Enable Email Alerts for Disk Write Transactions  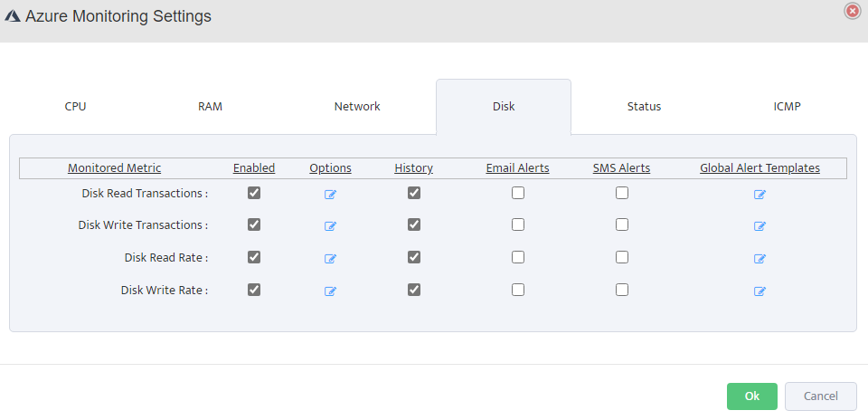[x=518, y=224]
